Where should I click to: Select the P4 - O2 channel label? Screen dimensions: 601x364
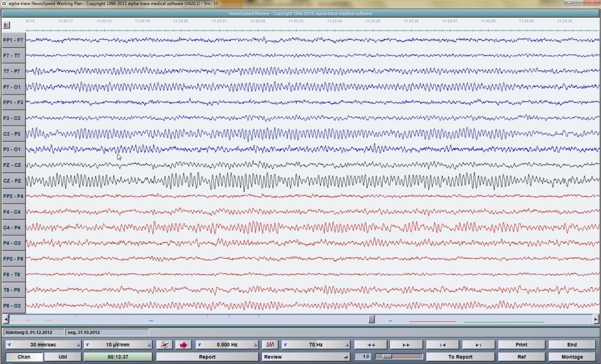[x=13, y=243]
